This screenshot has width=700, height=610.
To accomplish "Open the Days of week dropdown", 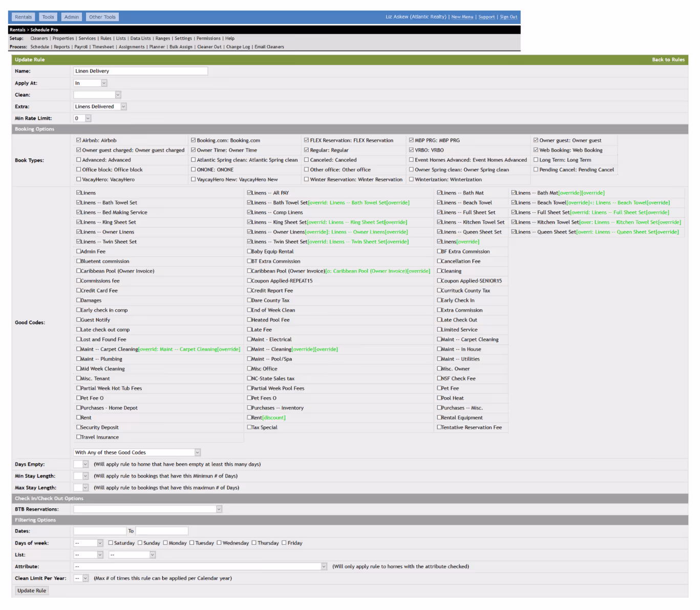I will pyautogui.click(x=88, y=543).
